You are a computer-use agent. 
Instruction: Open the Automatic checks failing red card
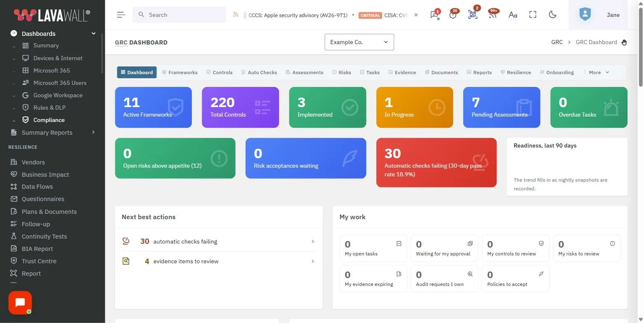pos(436,162)
